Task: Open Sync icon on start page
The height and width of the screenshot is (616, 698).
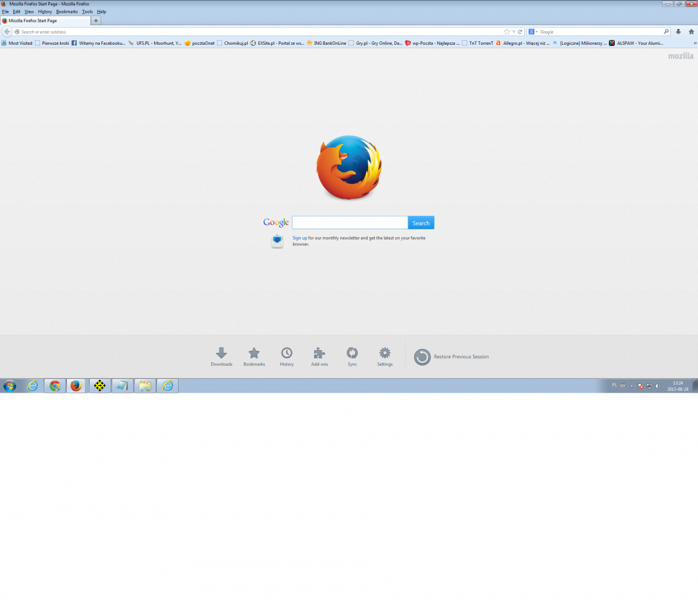Action: pos(352,357)
